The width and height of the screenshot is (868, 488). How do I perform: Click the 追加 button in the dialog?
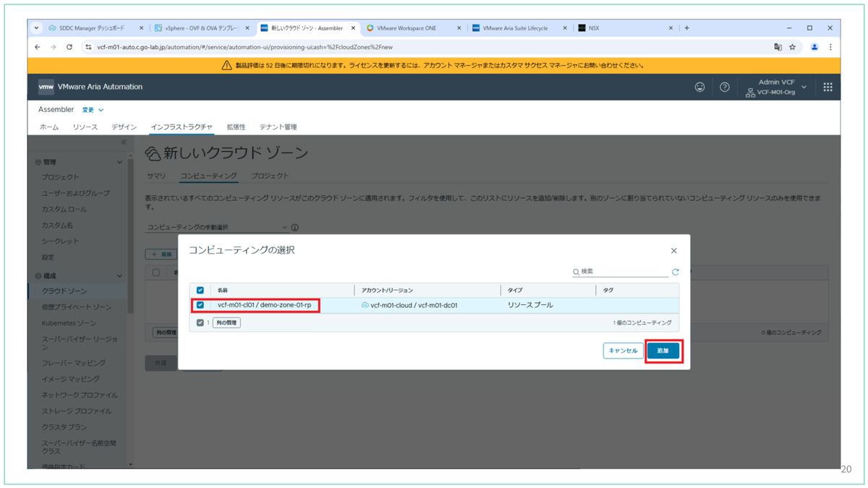663,351
